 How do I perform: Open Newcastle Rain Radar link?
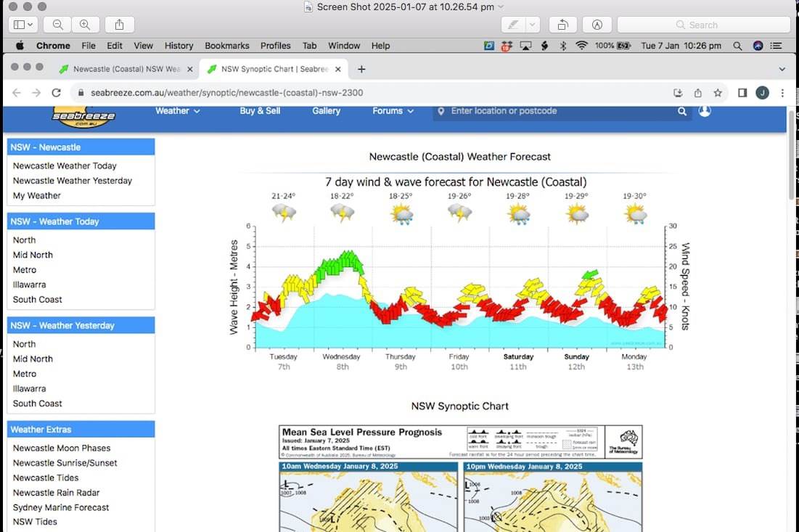click(56, 493)
